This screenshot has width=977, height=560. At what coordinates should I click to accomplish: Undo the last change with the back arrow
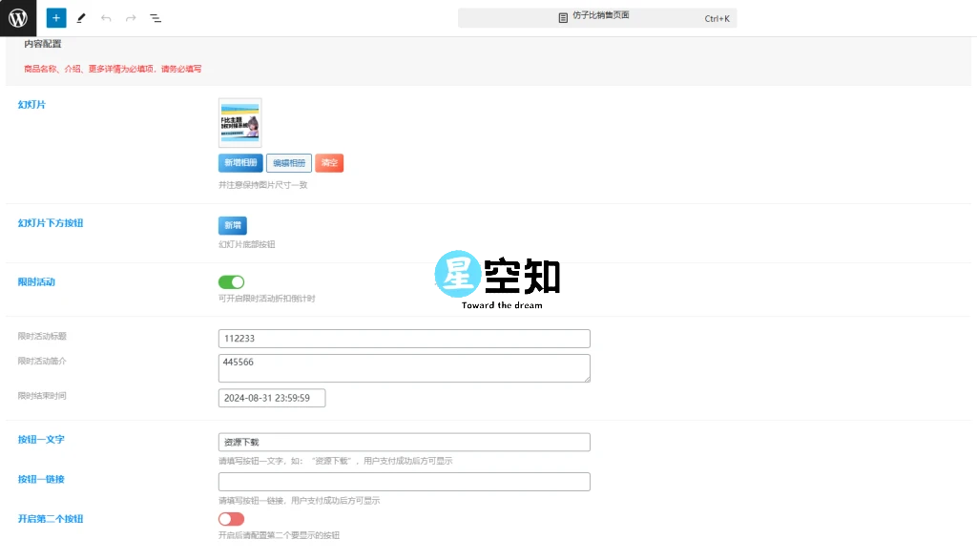tap(106, 17)
